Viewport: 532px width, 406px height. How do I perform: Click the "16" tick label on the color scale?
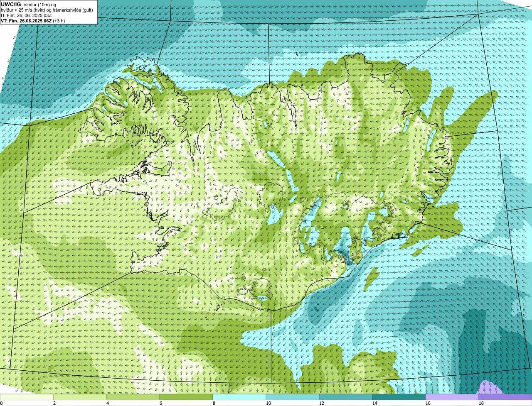pos(428,403)
